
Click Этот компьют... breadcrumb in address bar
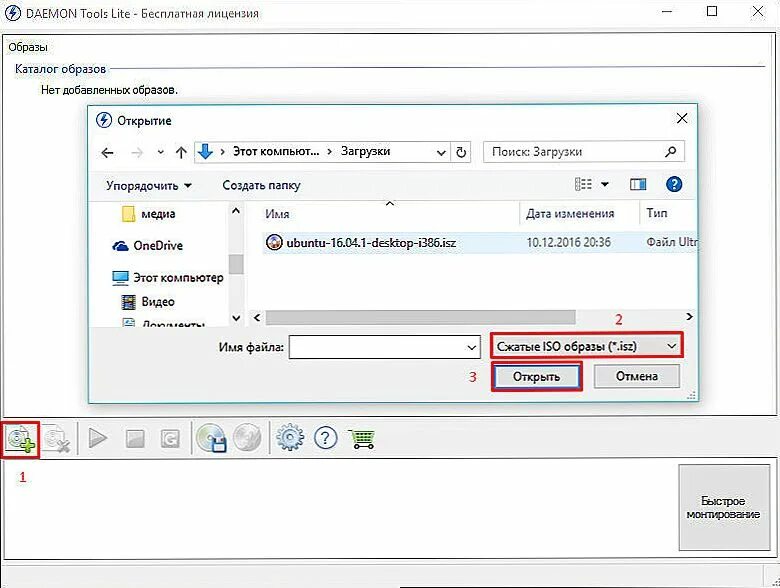[276, 151]
